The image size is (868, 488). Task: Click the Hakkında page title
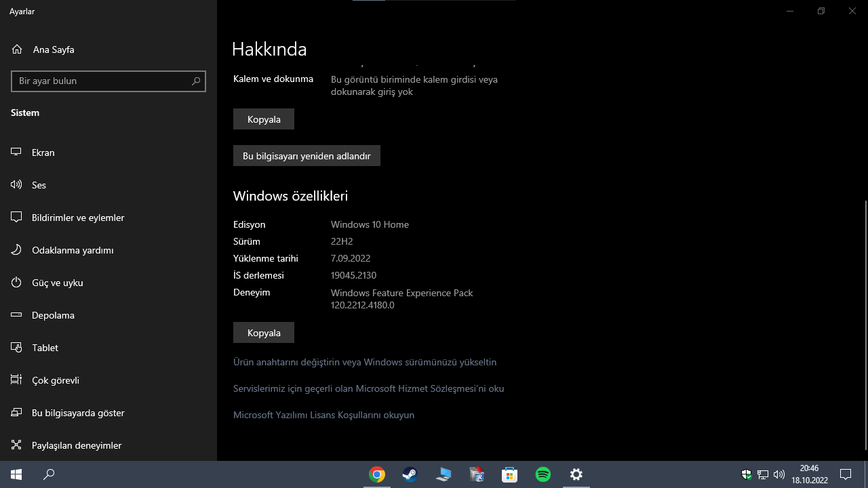pos(269,49)
